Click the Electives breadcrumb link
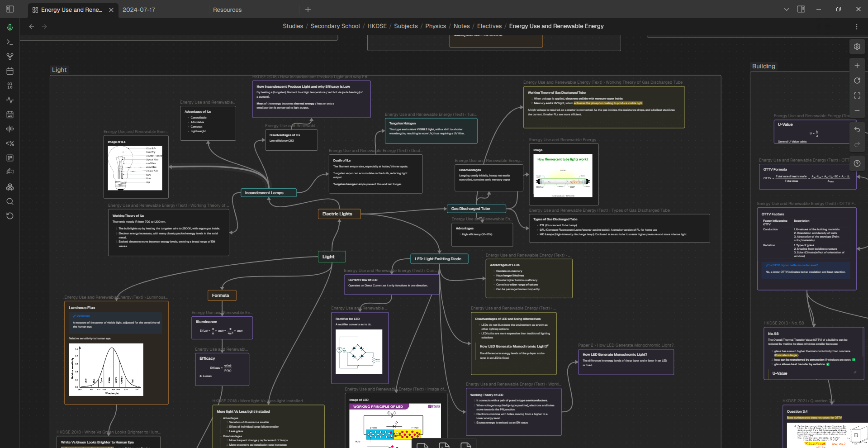 click(x=489, y=26)
